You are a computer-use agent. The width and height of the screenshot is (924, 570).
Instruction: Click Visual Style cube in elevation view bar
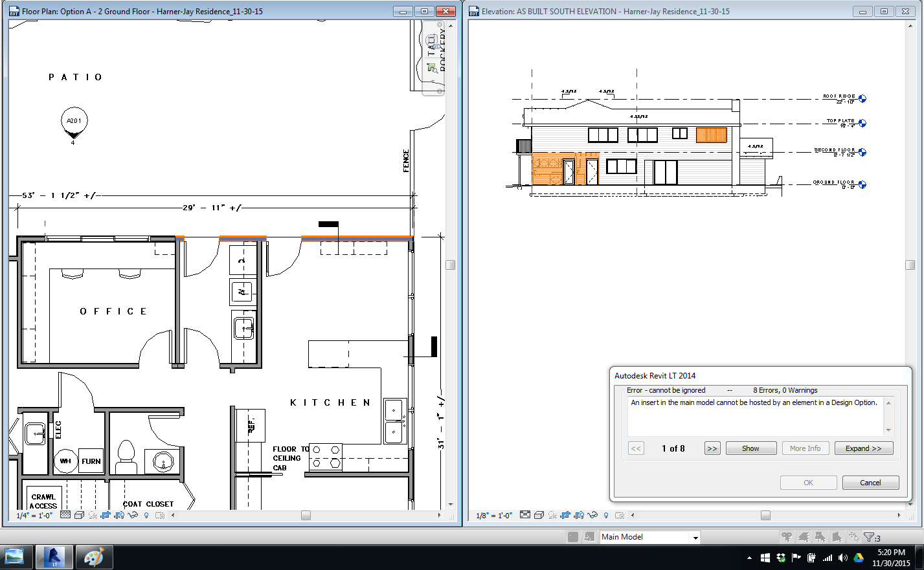tap(539, 515)
